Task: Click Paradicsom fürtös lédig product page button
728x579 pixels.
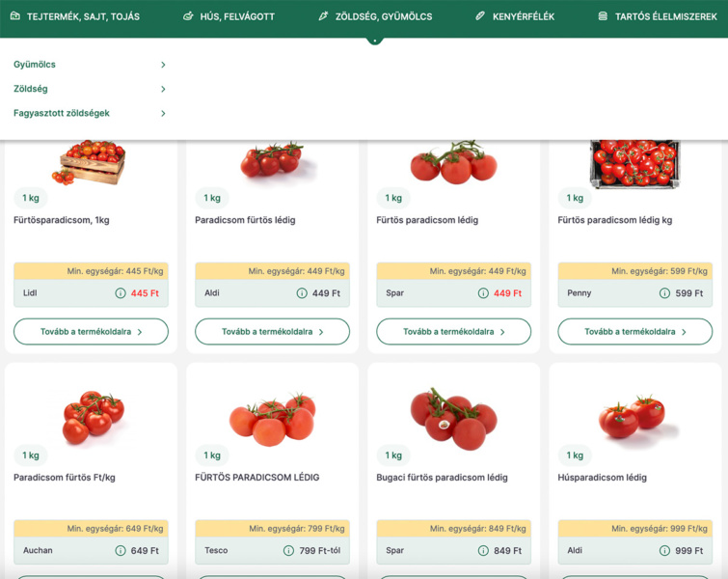Action: click(x=272, y=332)
